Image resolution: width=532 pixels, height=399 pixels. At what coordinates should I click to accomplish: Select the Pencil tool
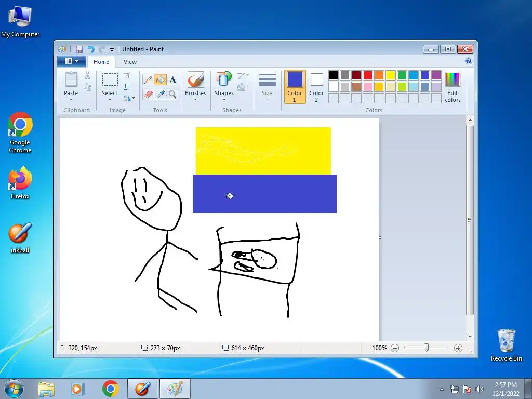148,79
